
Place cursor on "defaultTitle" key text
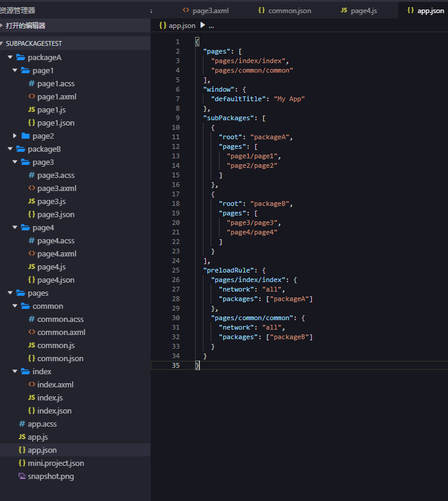click(x=238, y=99)
